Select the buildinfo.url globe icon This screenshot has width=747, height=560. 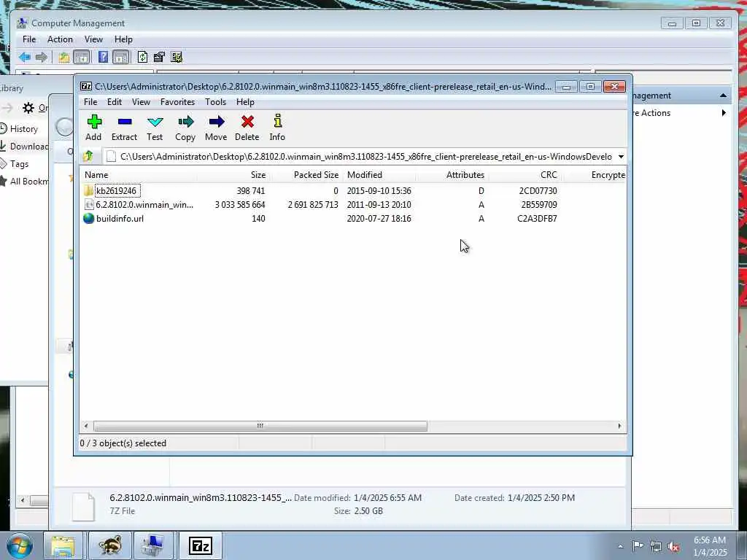click(x=88, y=218)
